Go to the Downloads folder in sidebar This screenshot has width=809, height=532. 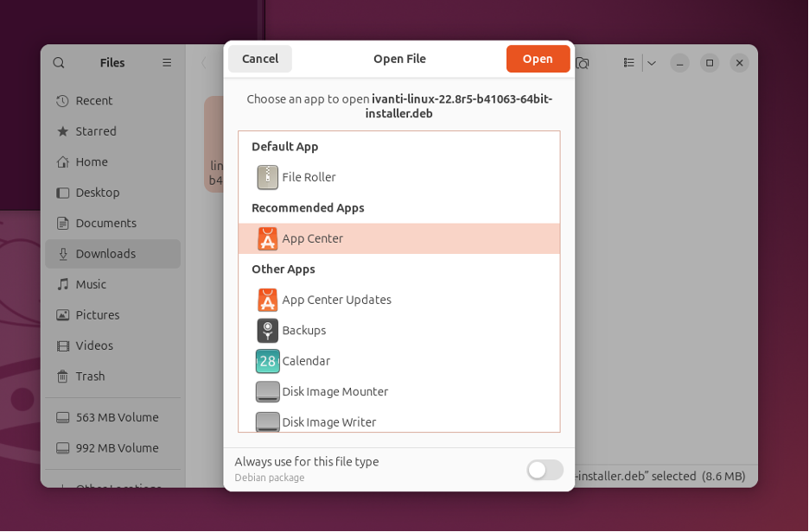pyautogui.click(x=105, y=254)
